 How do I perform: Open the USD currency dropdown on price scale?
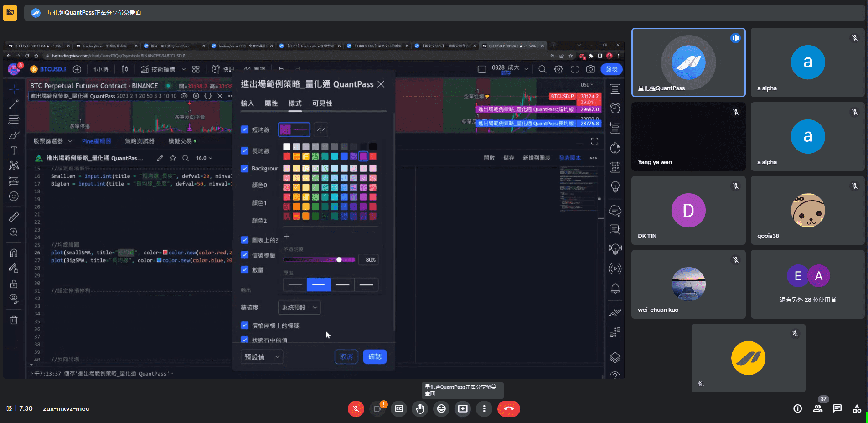[x=587, y=85]
